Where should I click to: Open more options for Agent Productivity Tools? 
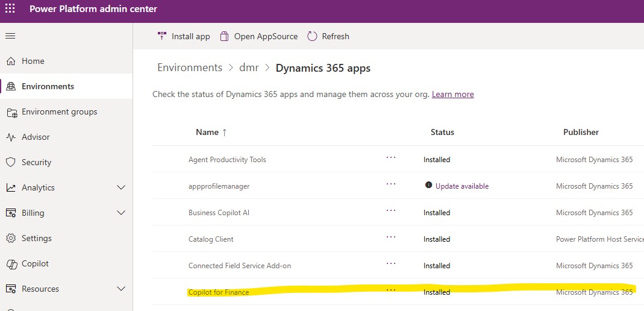click(x=391, y=157)
